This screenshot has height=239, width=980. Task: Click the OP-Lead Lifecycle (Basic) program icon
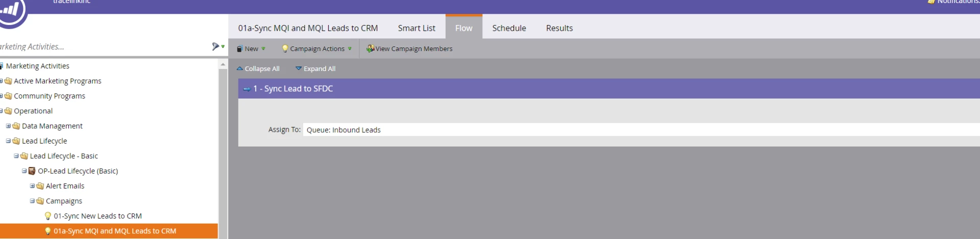32,171
